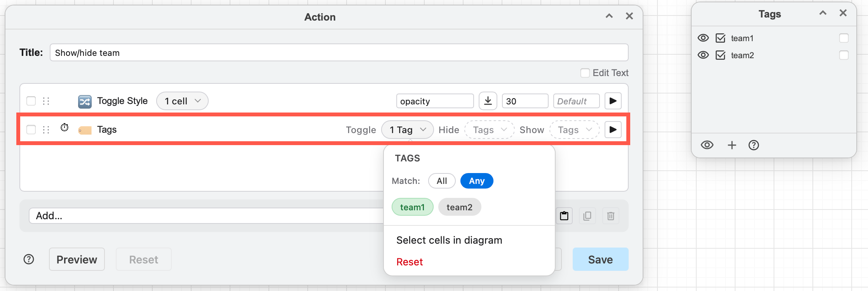Set Match to Any

click(x=477, y=181)
